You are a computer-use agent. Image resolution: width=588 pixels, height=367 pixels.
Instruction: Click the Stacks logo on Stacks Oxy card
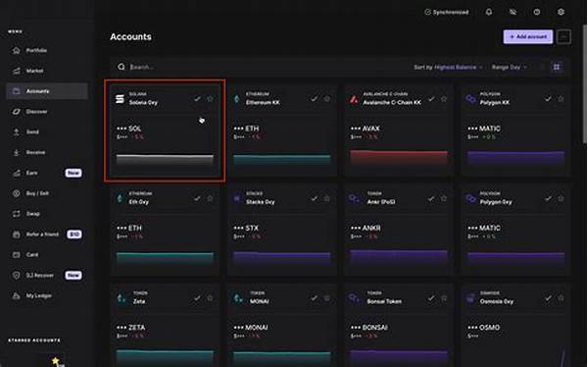[236, 198]
